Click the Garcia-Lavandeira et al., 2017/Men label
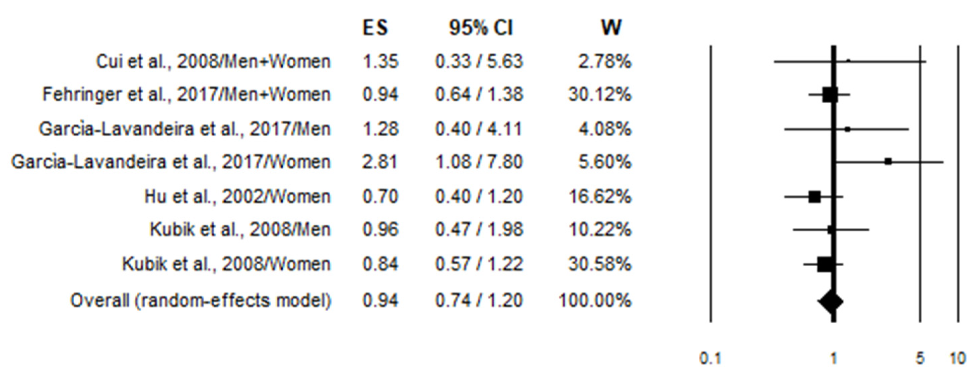Image resolution: width=980 pixels, height=379 pixels. (185, 129)
